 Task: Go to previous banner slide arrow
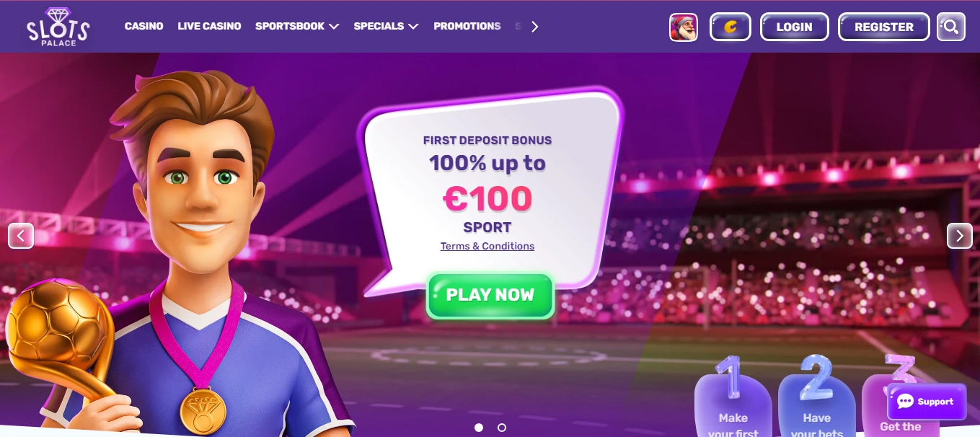[21, 236]
